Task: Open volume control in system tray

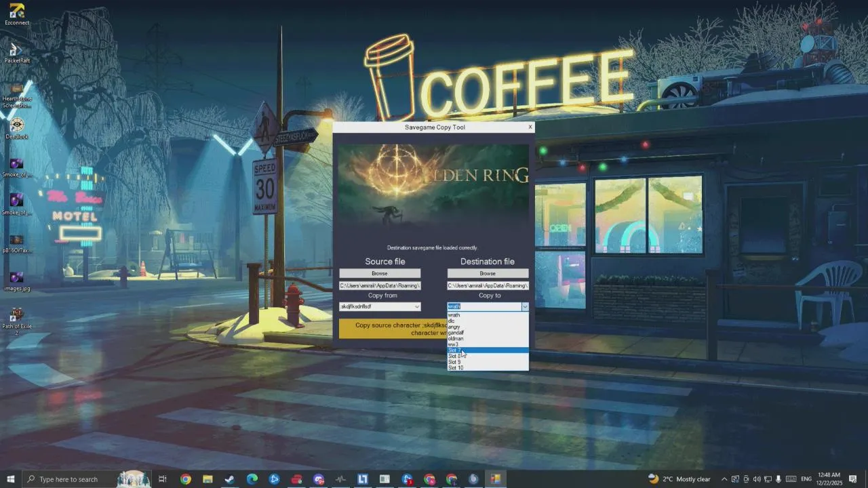Action: click(x=757, y=479)
